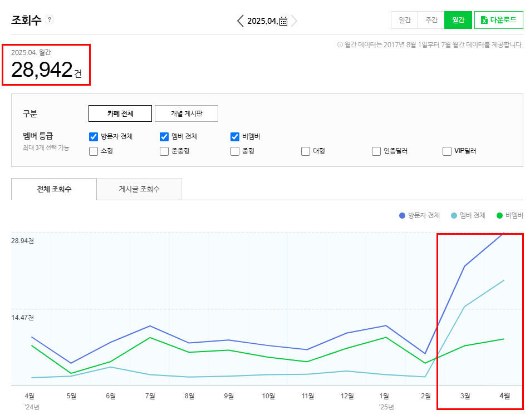Toggle 방문자 전체 blue legend dot
This screenshot has height=420, width=530.
click(402, 216)
